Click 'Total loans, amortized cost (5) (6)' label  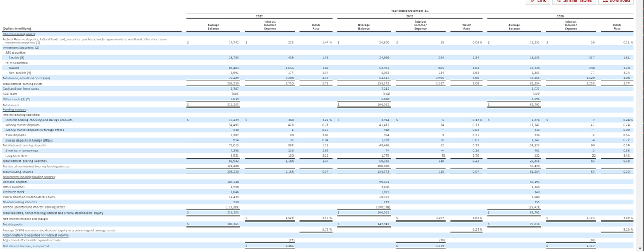tap(26, 78)
